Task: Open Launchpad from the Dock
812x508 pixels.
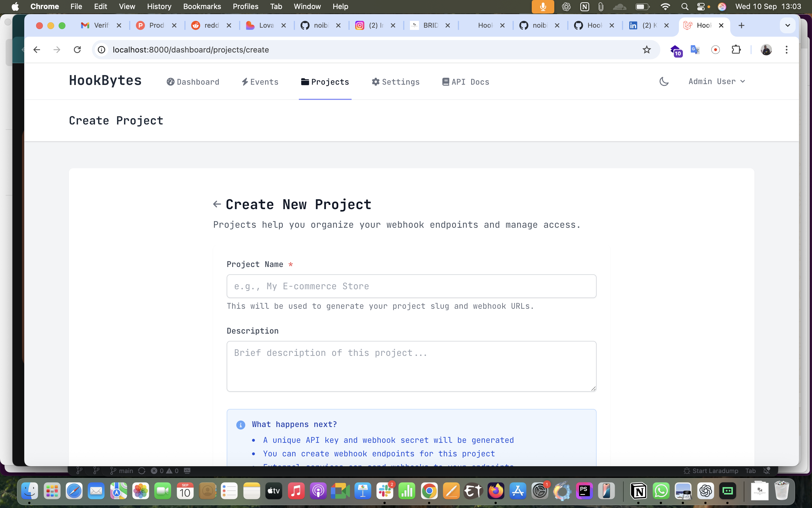Action: tap(52, 491)
